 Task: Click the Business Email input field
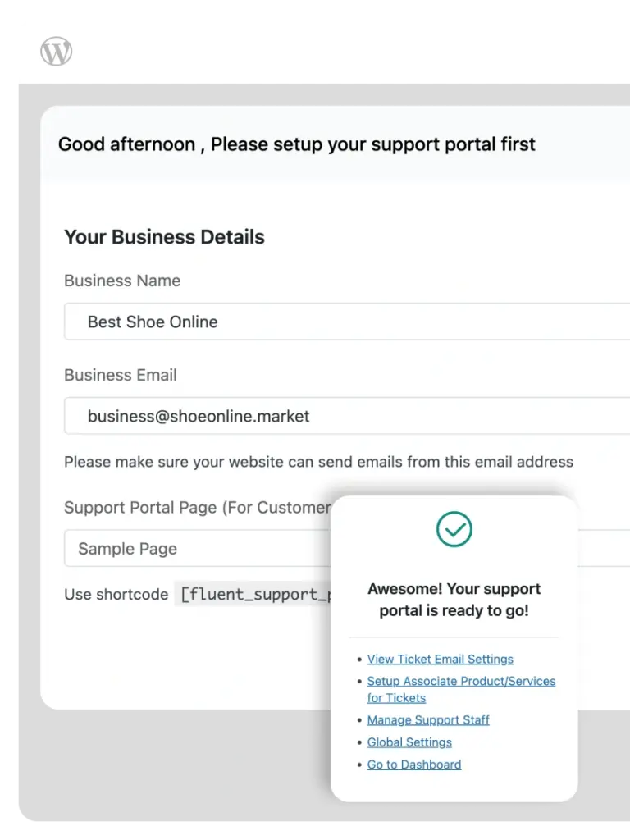tap(345, 416)
